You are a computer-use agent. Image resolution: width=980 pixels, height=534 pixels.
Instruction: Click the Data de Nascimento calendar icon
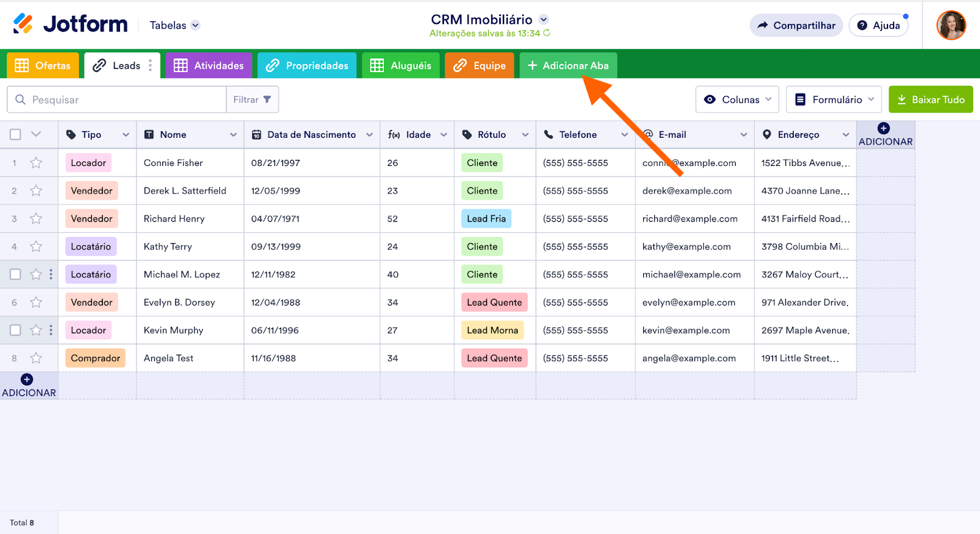257,135
